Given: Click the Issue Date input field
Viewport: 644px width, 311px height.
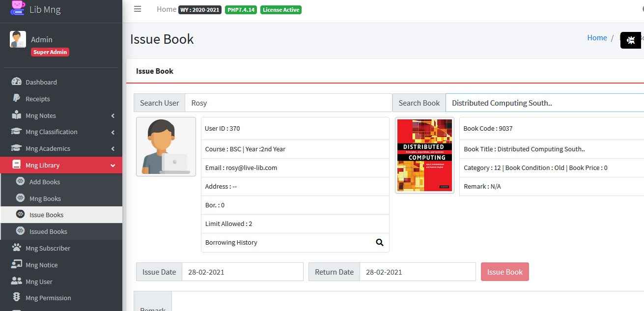Looking at the screenshot, I should pos(243,271).
